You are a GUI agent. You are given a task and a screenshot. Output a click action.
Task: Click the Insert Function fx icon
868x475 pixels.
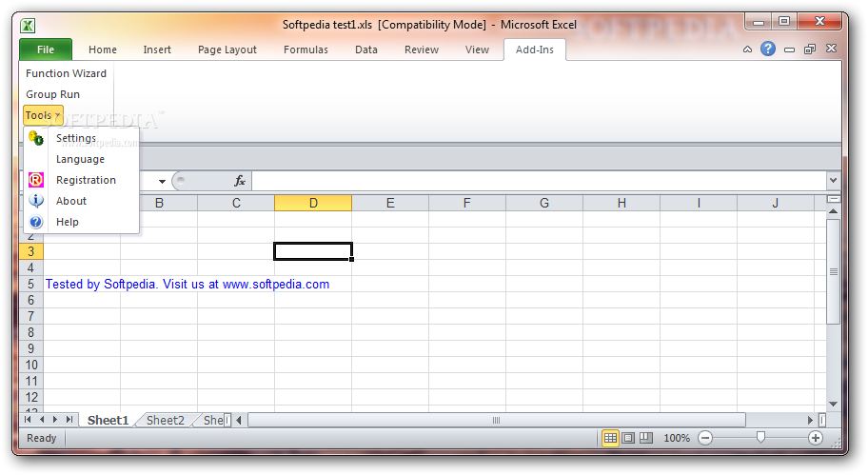click(x=240, y=181)
